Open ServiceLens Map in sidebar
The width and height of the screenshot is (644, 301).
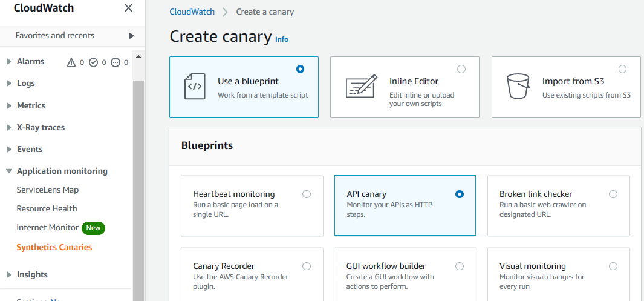pos(48,190)
